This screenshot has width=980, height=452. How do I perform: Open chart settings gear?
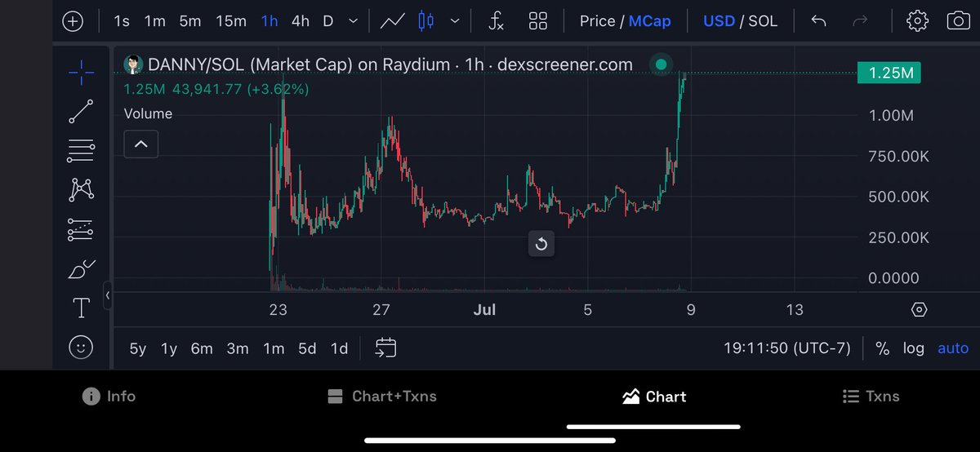click(918, 21)
